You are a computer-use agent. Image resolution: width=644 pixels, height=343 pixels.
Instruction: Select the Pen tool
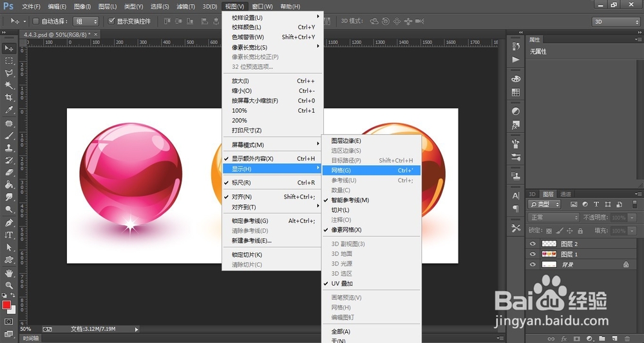[8, 223]
